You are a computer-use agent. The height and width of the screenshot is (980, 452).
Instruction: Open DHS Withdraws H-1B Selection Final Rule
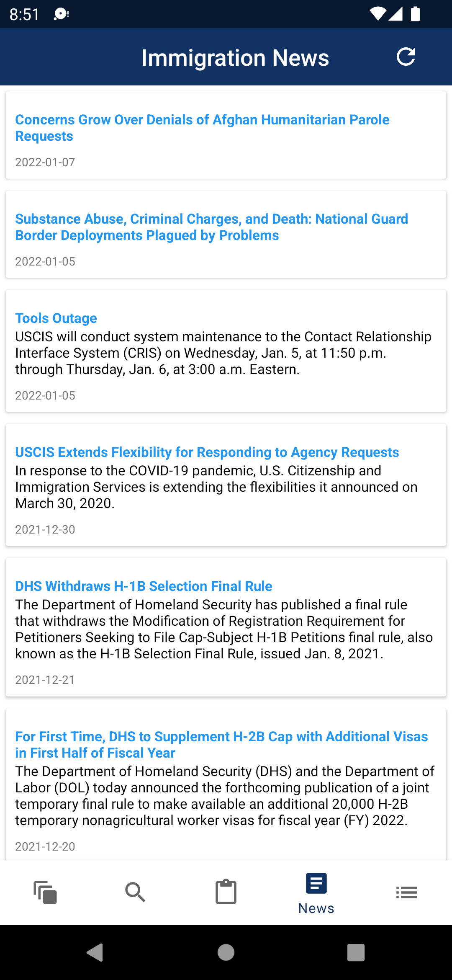(144, 586)
